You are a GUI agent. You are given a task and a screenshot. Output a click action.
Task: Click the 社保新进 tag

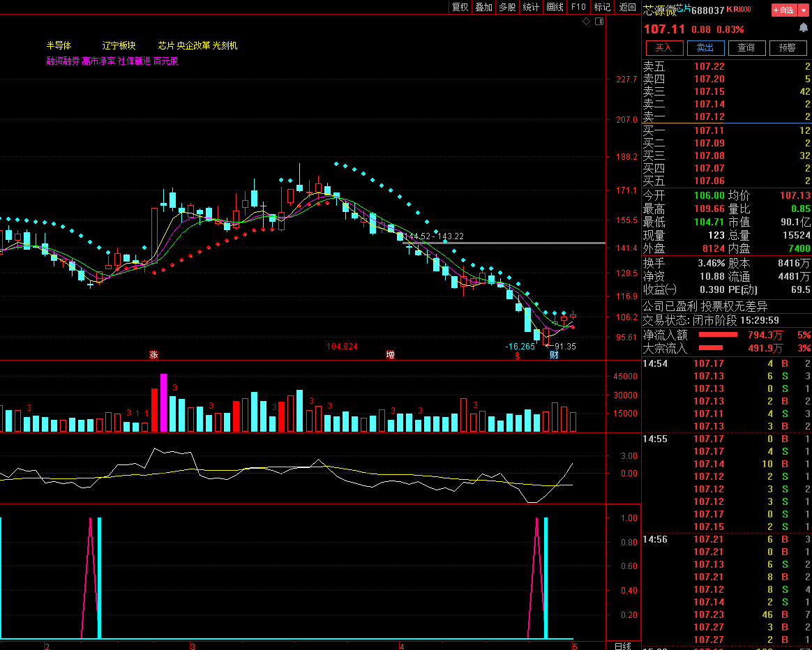[x=134, y=61]
